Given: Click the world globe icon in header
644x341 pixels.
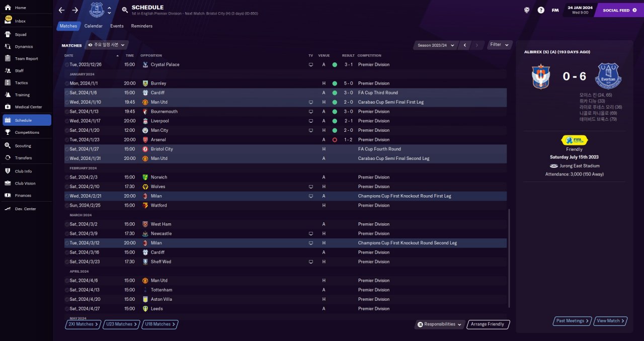Looking at the screenshot, I should [x=527, y=10].
